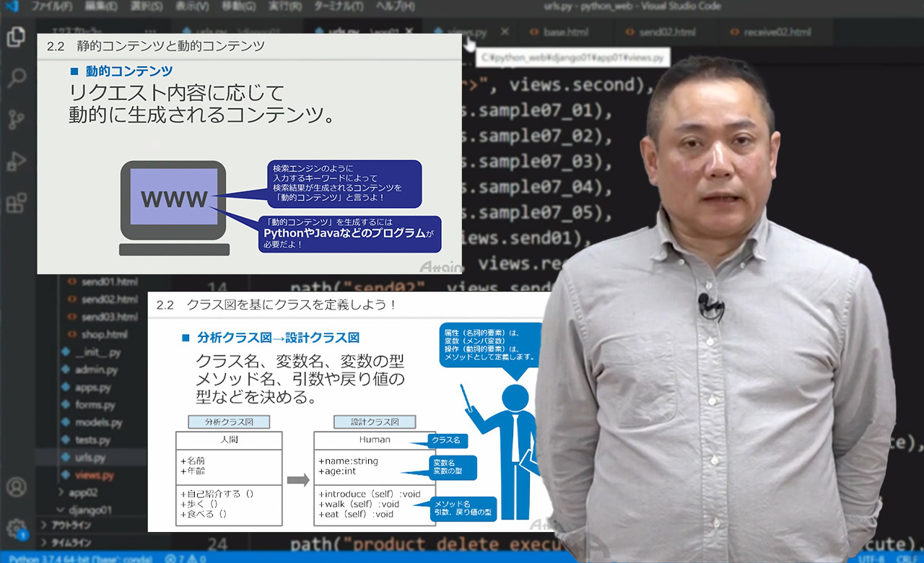Expand the アウトライン section
This screenshot has height=563, width=924.
click(x=68, y=525)
